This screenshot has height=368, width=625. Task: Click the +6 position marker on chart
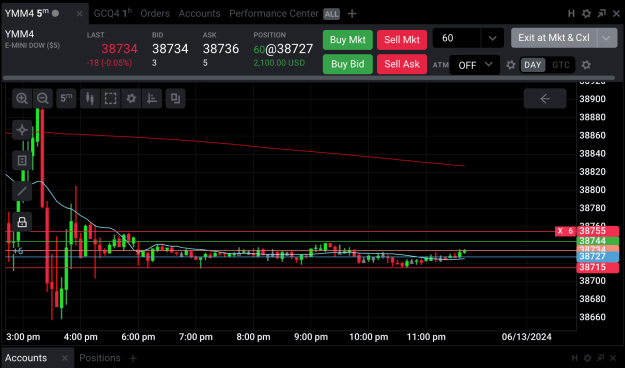tap(18, 251)
